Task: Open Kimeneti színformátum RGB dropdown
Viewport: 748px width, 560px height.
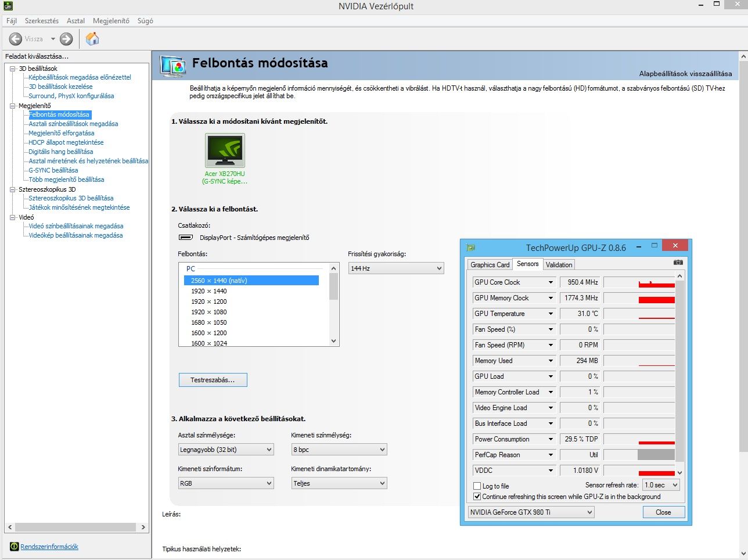Action: tap(226, 483)
